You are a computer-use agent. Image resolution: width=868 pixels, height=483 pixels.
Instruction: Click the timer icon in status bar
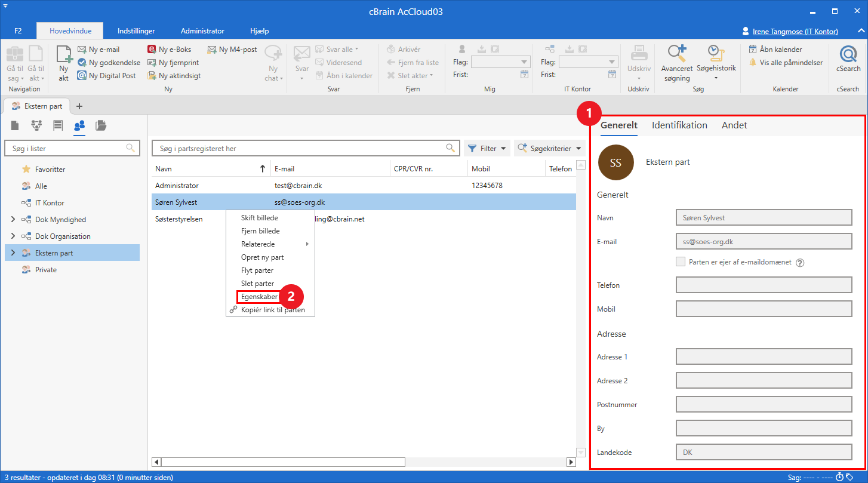coord(839,477)
